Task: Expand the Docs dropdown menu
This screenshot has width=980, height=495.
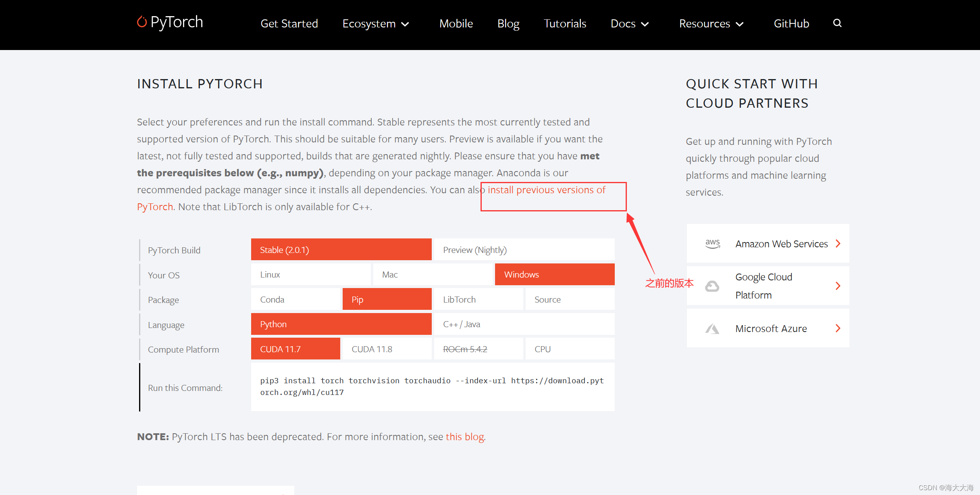Action: click(x=629, y=24)
